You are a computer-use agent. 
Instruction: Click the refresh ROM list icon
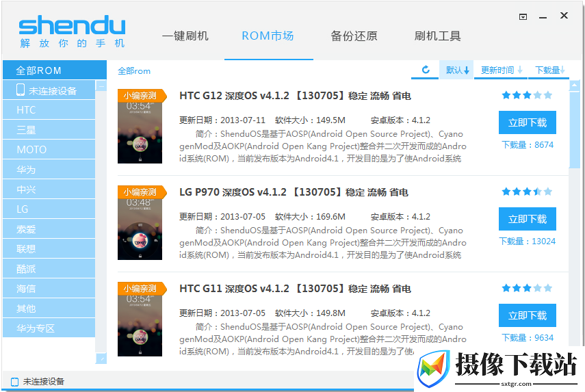click(426, 70)
